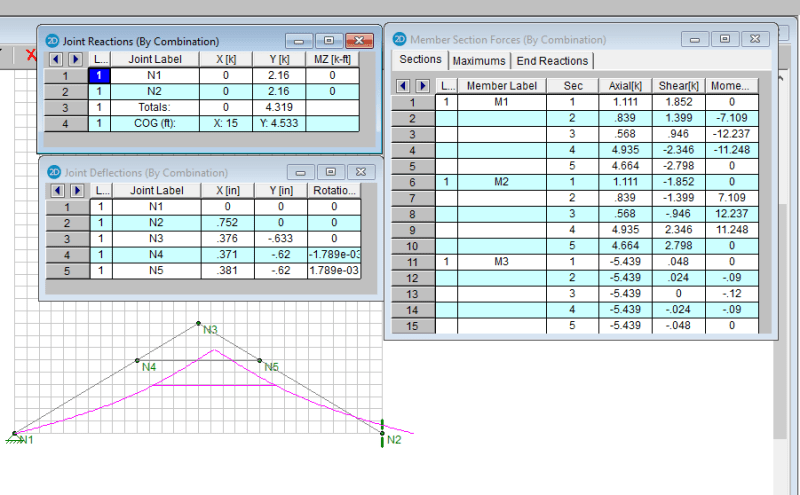Select N5 in Joint Deflections table
This screenshot has height=495, width=800.
pos(156,270)
